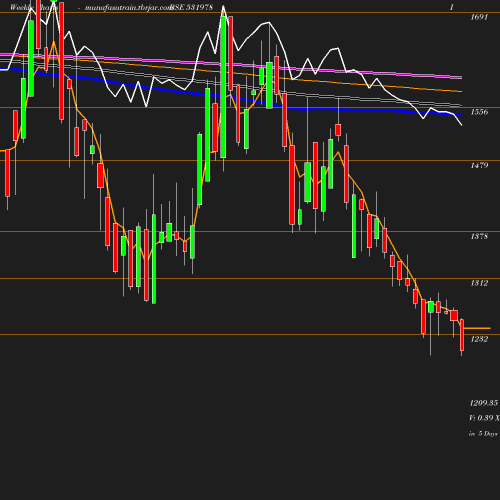The image size is (500, 500).
Task: Click the BSE 531978 symbol title
Action: pyautogui.click(x=191, y=7)
